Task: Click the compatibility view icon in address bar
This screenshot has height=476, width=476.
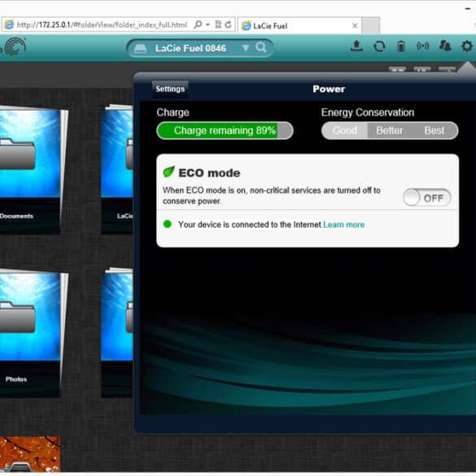Action: [218, 24]
